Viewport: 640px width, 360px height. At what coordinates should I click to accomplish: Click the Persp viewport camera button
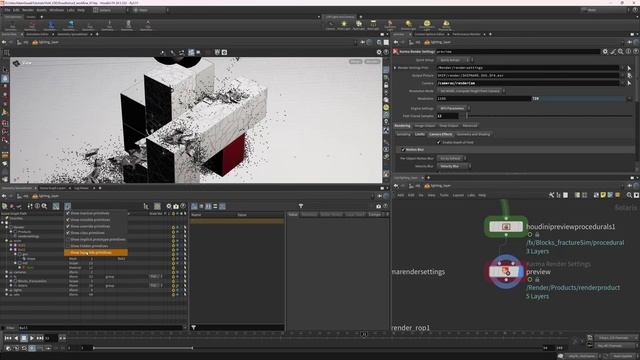click(x=356, y=62)
